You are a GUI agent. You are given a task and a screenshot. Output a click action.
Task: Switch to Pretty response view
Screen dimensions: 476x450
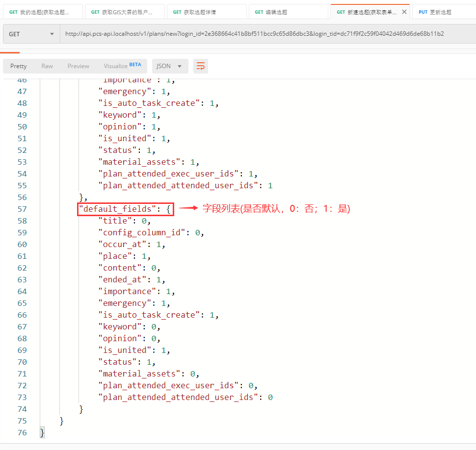click(19, 66)
